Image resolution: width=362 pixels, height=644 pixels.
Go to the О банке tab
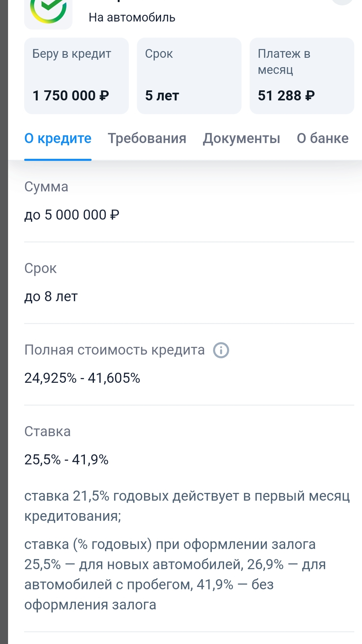322,138
